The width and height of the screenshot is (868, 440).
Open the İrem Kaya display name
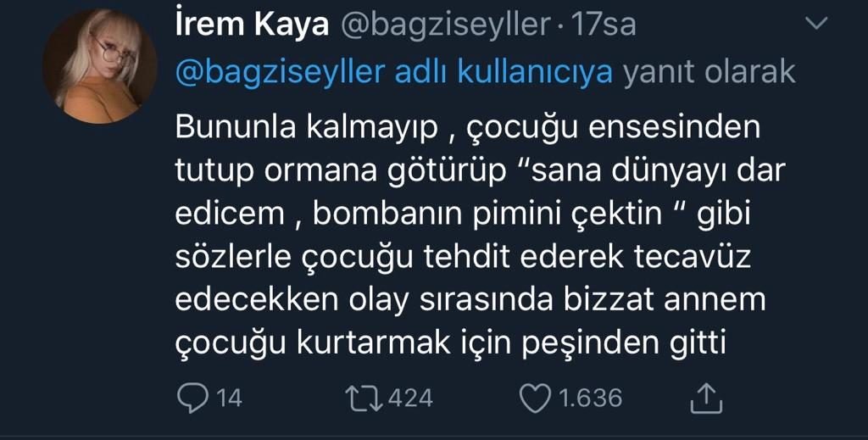point(252,25)
